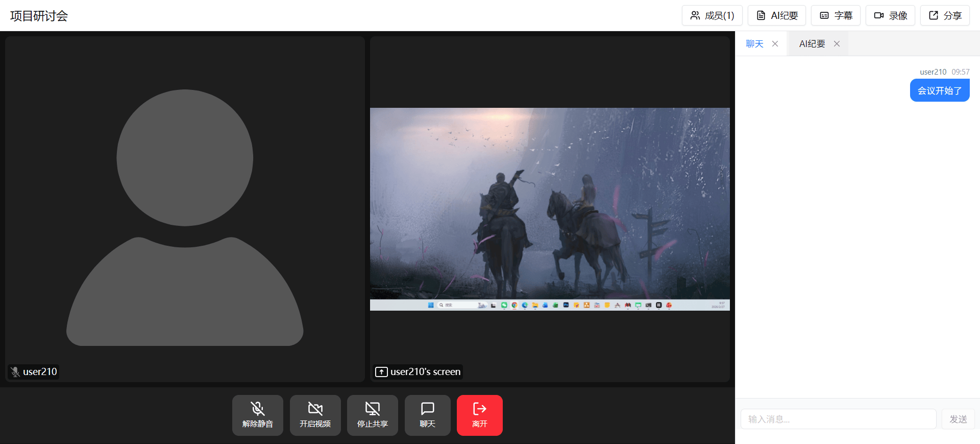Click the muted mic icon beside user210
This screenshot has height=444, width=980.
pos(15,372)
